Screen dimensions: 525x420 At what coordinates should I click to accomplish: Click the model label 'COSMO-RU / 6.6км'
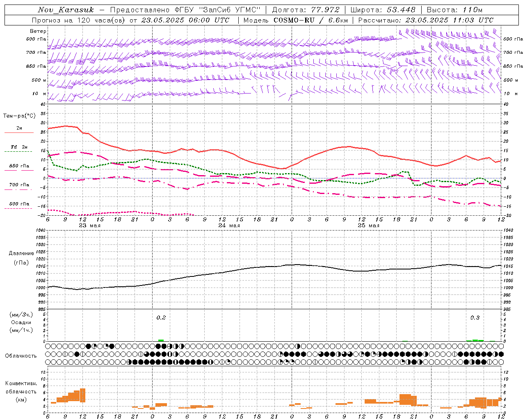(x=310, y=20)
